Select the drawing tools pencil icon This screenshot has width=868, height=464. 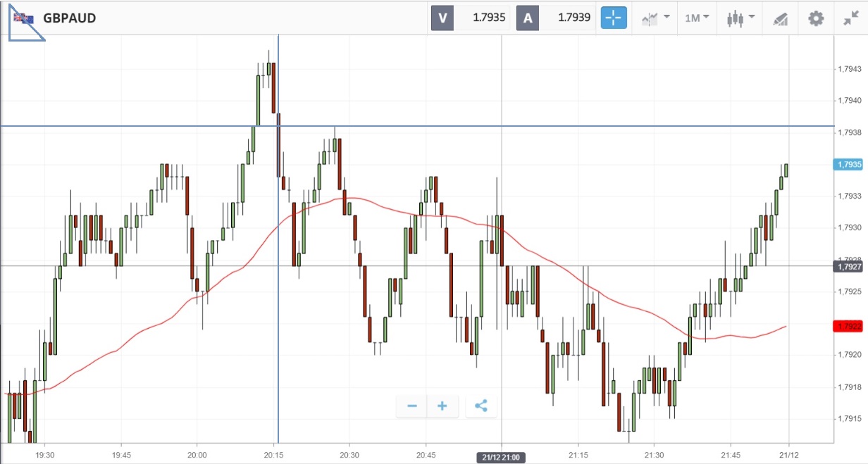pyautogui.click(x=780, y=18)
